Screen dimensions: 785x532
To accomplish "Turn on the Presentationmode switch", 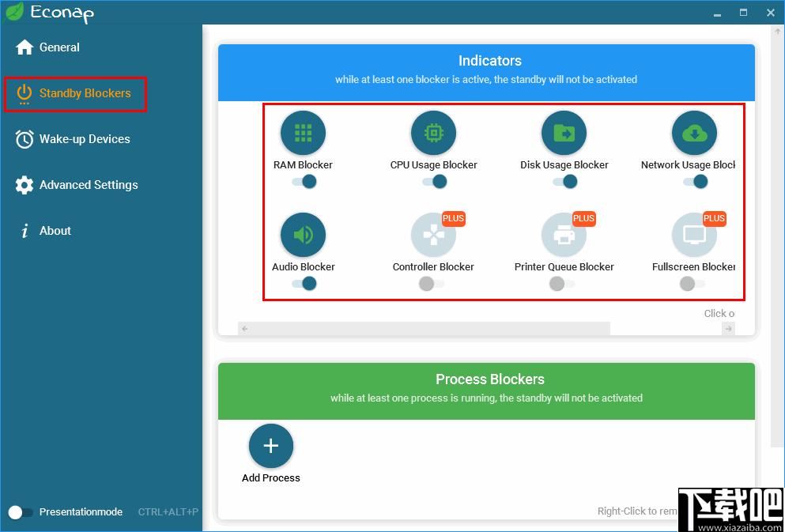I will (x=21, y=512).
